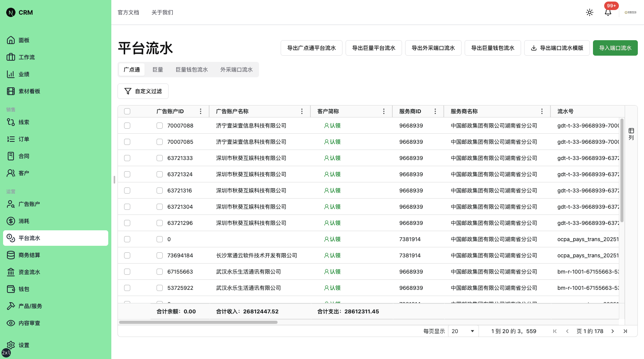Open the 服务商名称 column options menu
644x359 pixels.
point(542,111)
